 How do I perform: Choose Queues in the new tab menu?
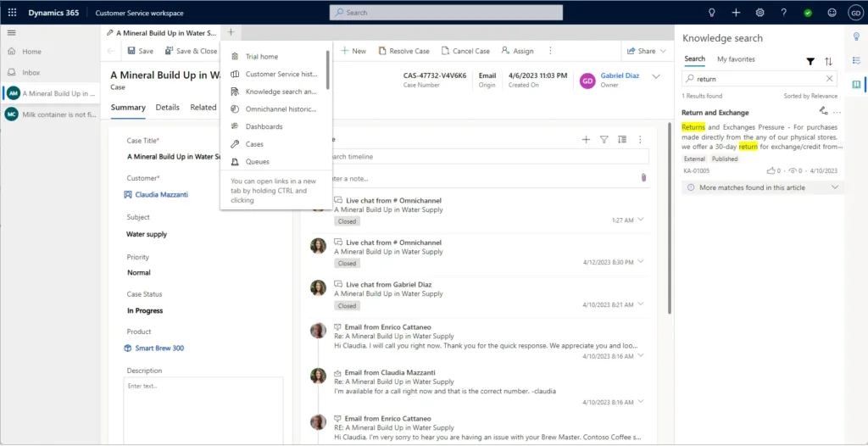(x=257, y=161)
